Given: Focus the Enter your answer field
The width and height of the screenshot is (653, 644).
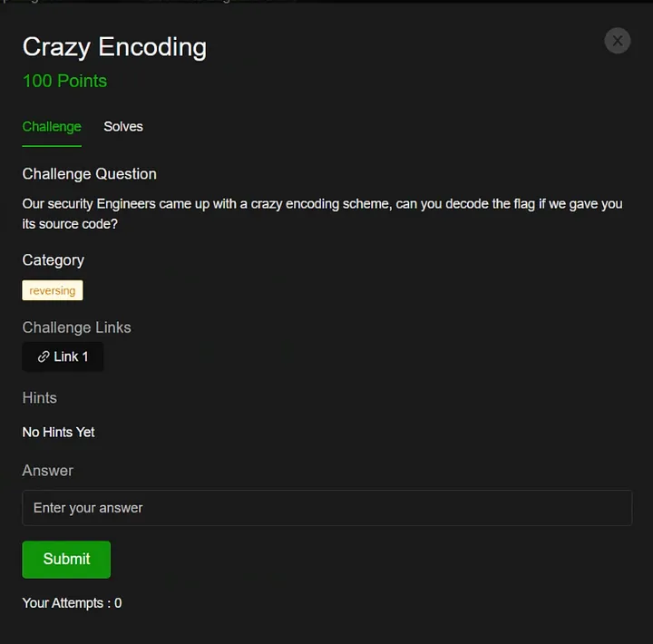Looking at the screenshot, I should pos(326,508).
